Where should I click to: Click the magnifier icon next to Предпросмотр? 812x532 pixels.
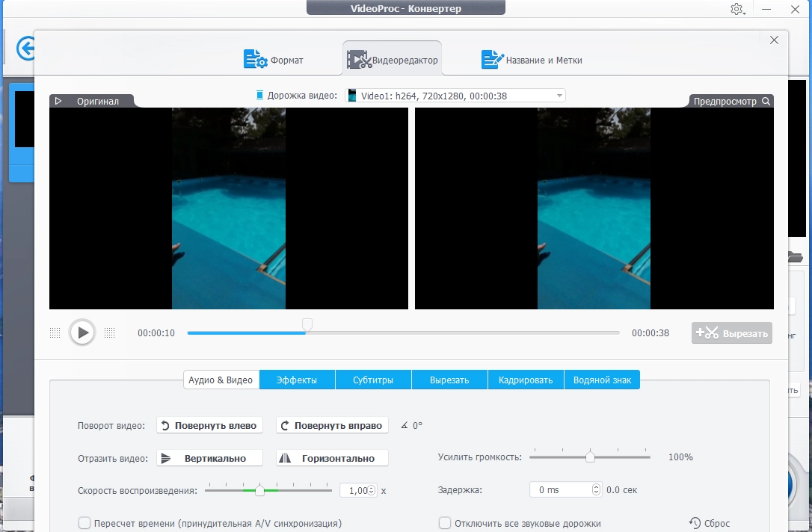(766, 102)
